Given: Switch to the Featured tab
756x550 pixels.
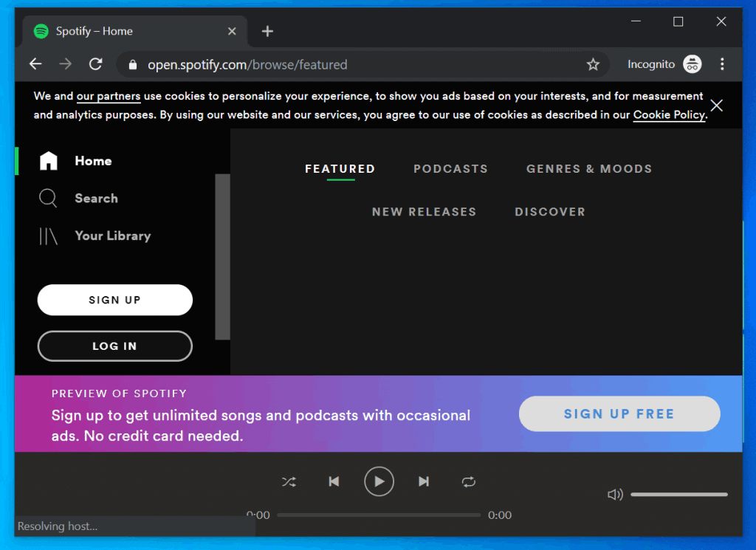Looking at the screenshot, I should click(x=340, y=169).
